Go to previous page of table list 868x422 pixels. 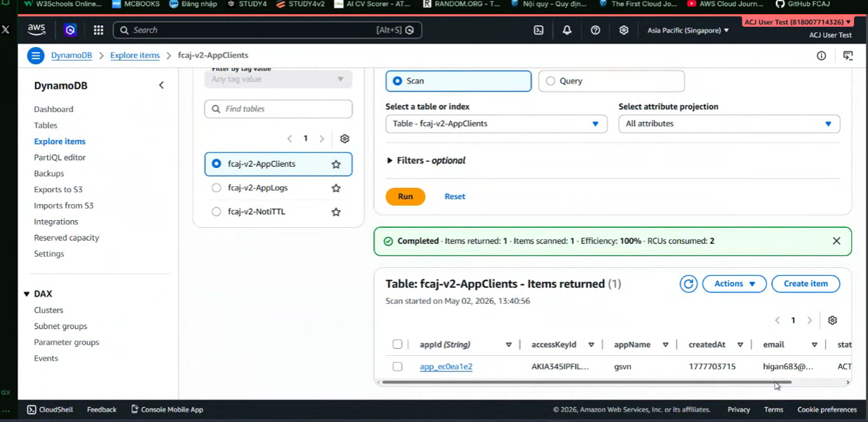click(x=290, y=139)
